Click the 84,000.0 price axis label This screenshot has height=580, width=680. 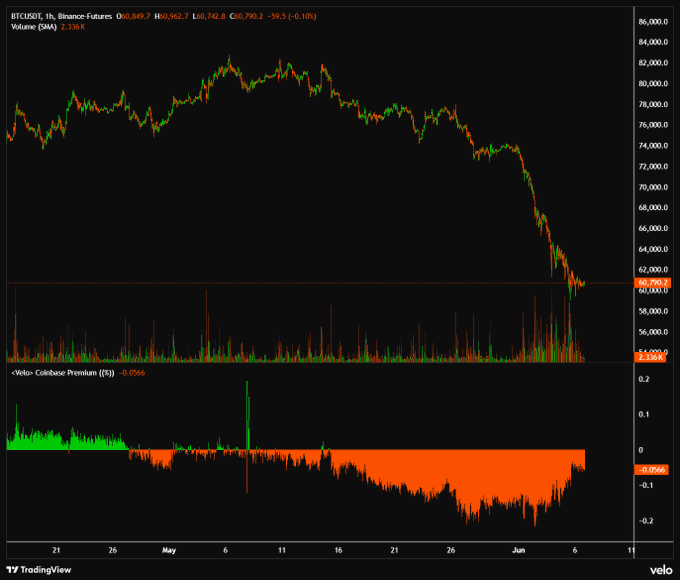(x=653, y=42)
